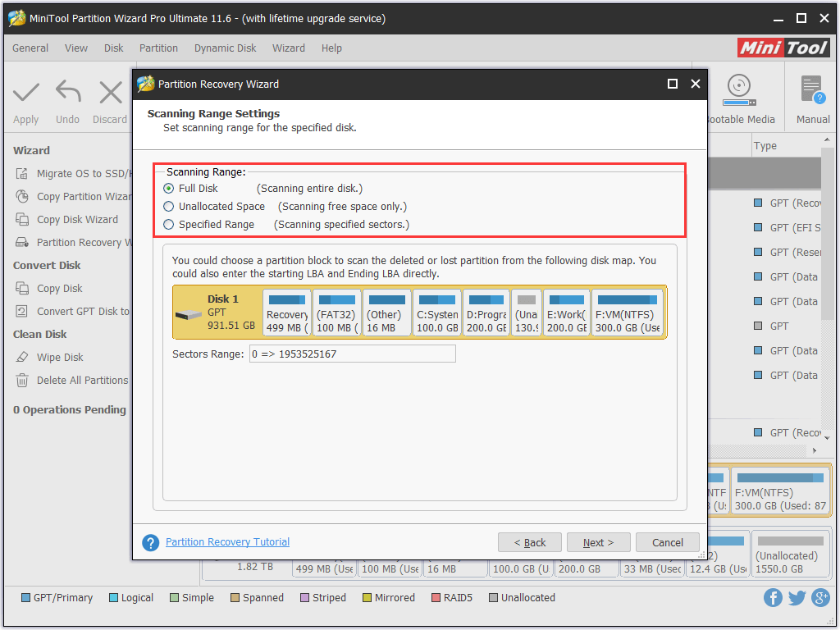Image resolution: width=840 pixels, height=630 pixels.
Task: Maximize the Partition Recovery Wizard dialog
Action: tap(673, 84)
